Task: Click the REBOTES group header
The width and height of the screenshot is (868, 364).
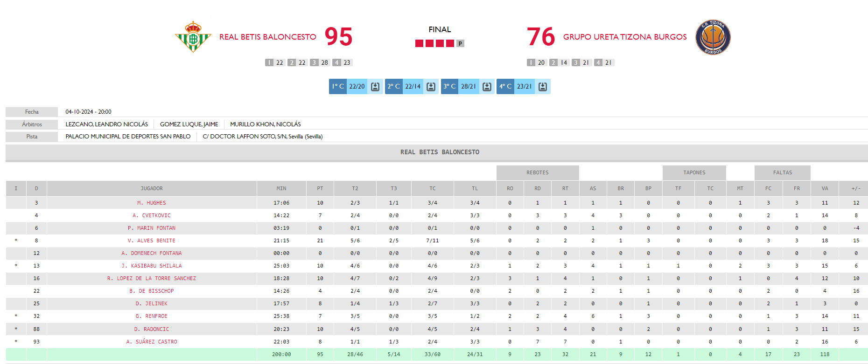Action: pos(538,173)
